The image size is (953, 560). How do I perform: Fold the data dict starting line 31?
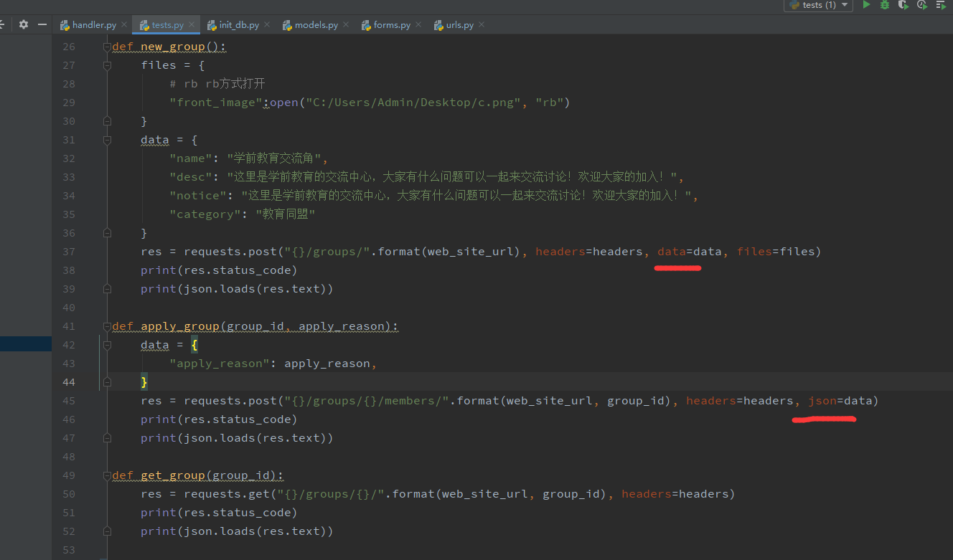pyautogui.click(x=107, y=140)
